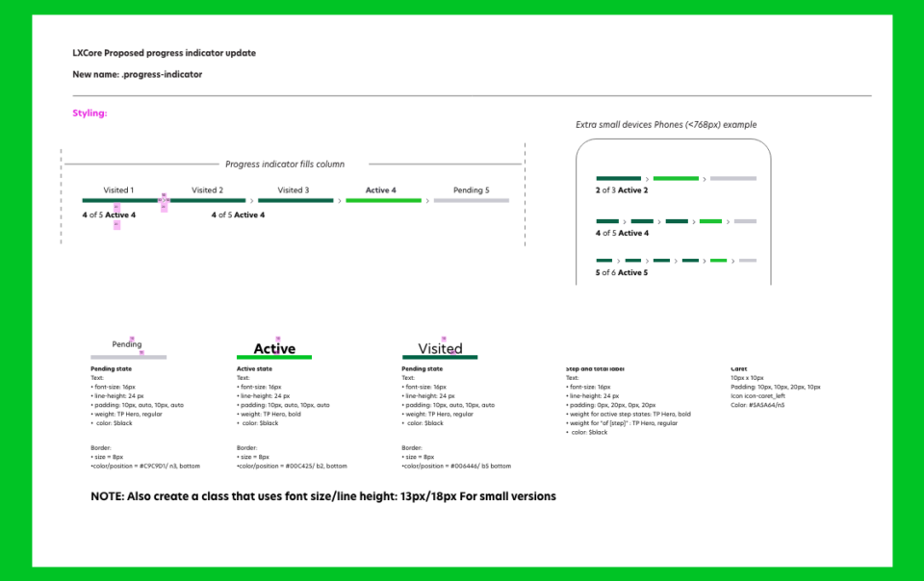Click the '2 of 3 Active 2' phone label

tap(622, 190)
